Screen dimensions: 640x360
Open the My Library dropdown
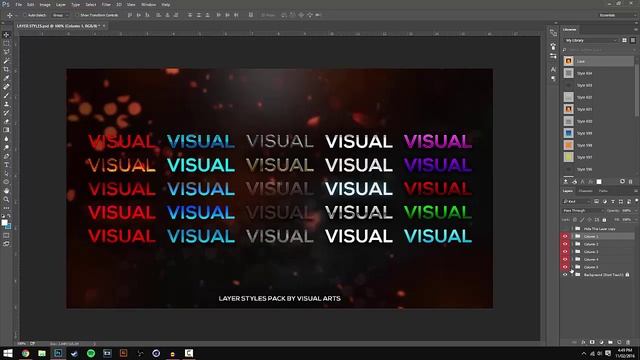click(591, 40)
